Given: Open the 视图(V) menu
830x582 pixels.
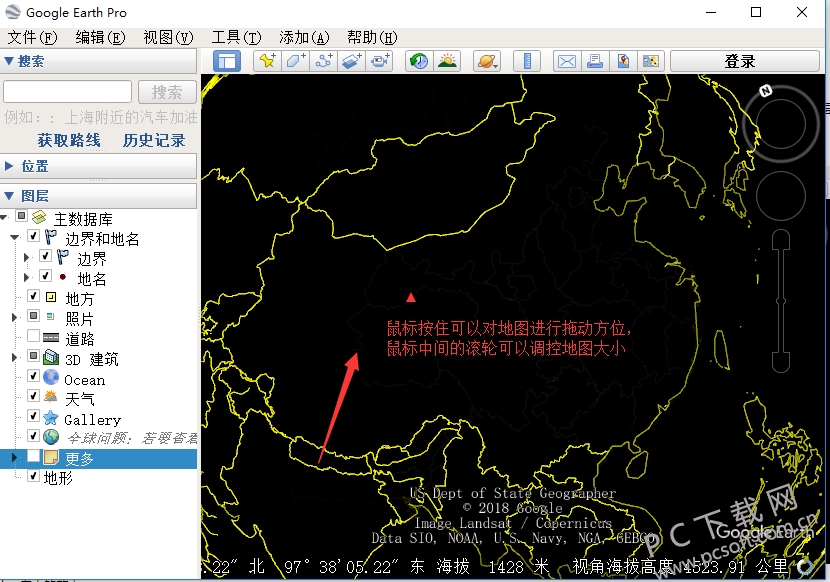Looking at the screenshot, I should click(x=168, y=38).
